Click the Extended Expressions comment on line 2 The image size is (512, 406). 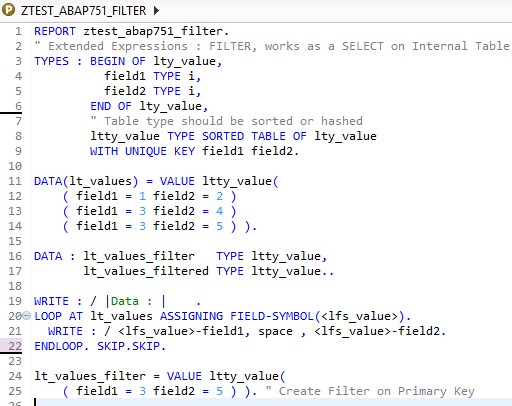272,46
